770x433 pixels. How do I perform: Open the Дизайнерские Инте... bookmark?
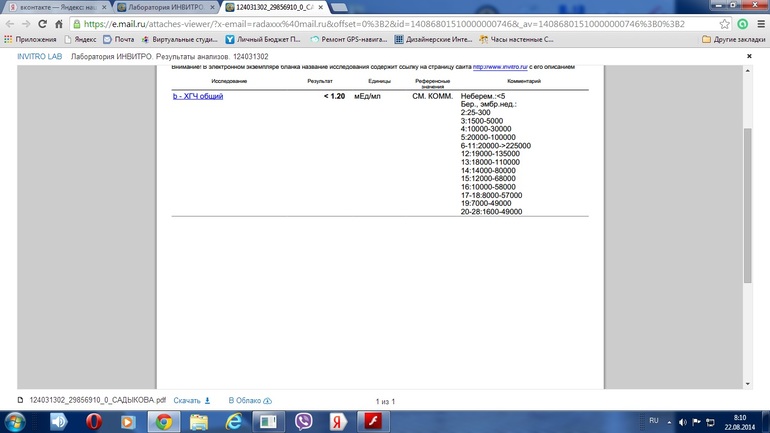coord(432,40)
